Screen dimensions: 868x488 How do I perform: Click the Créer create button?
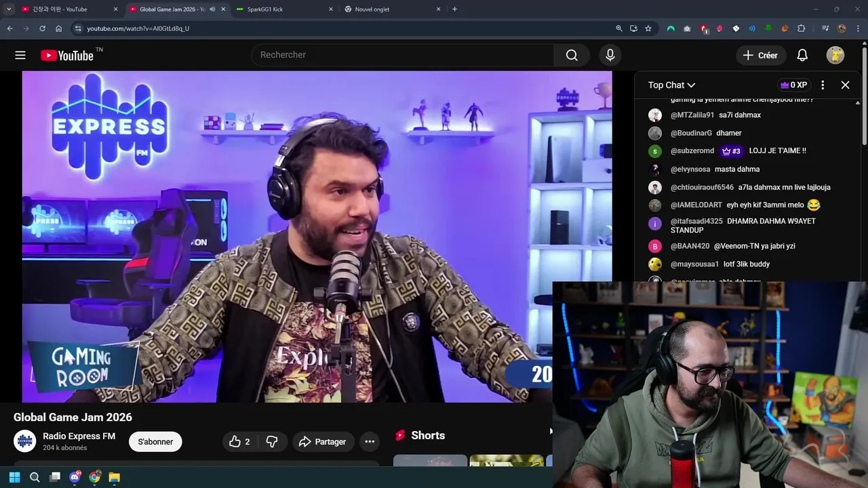point(760,55)
